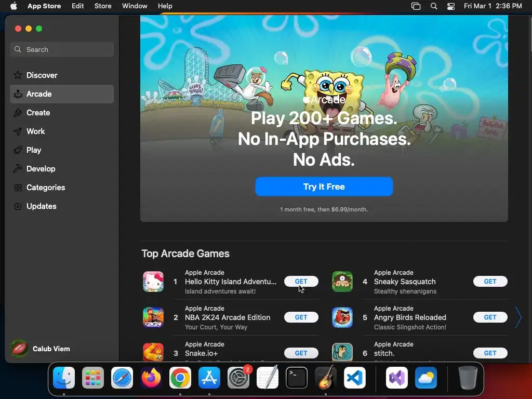Open the Edit menu
532x399 pixels.
pos(78,6)
